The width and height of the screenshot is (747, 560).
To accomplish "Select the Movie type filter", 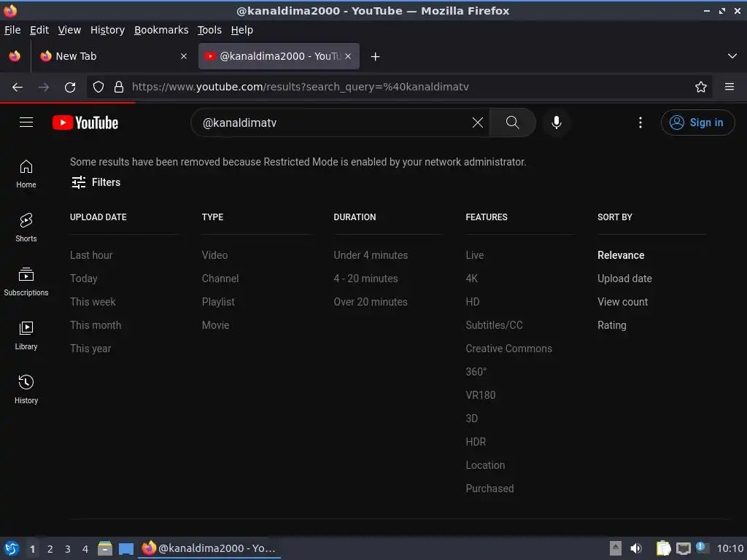I will pos(215,324).
